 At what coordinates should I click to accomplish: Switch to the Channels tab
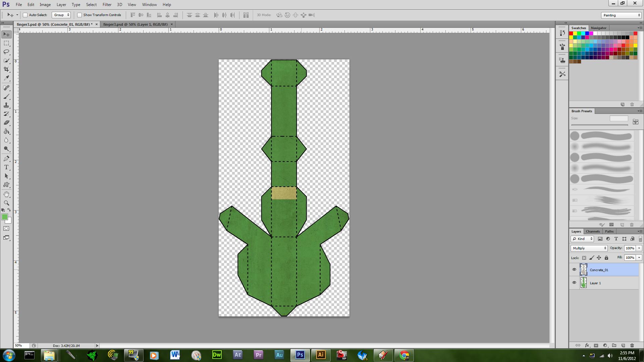593,231
